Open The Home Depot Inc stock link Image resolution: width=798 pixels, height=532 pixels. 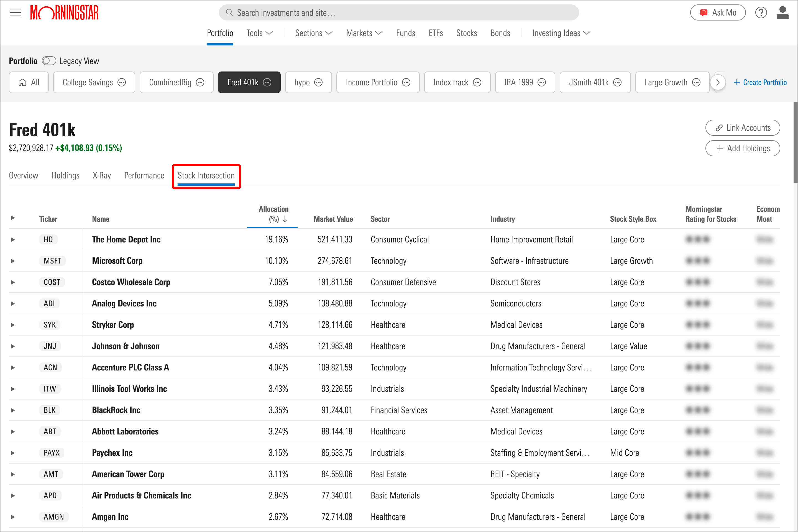pos(126,239)
